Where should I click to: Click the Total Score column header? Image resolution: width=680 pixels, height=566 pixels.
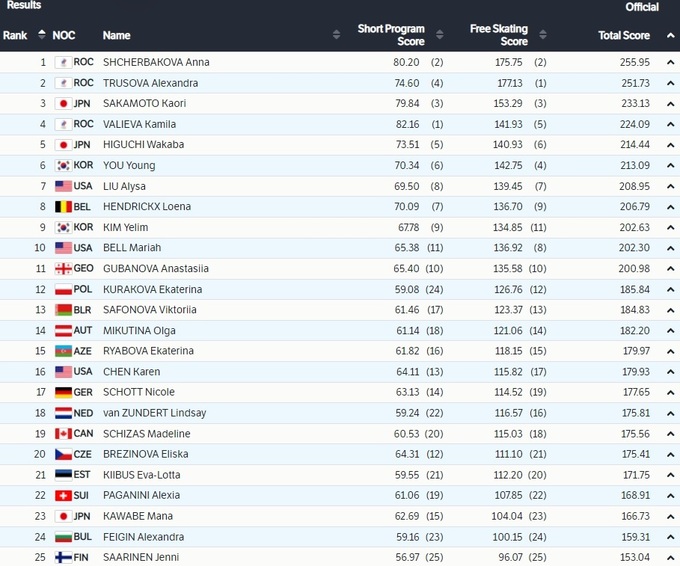(623, 35)
